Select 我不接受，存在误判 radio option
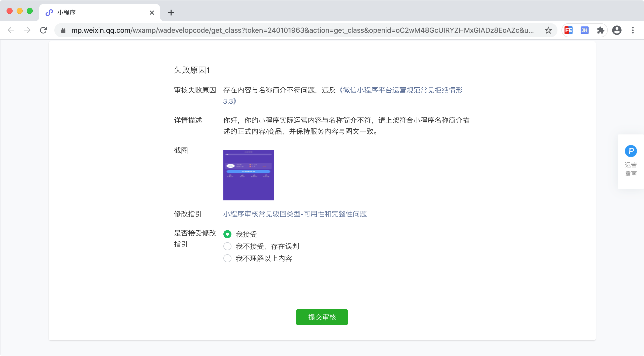The width and height of the screenshot is (644, 356). pos(227,246)
